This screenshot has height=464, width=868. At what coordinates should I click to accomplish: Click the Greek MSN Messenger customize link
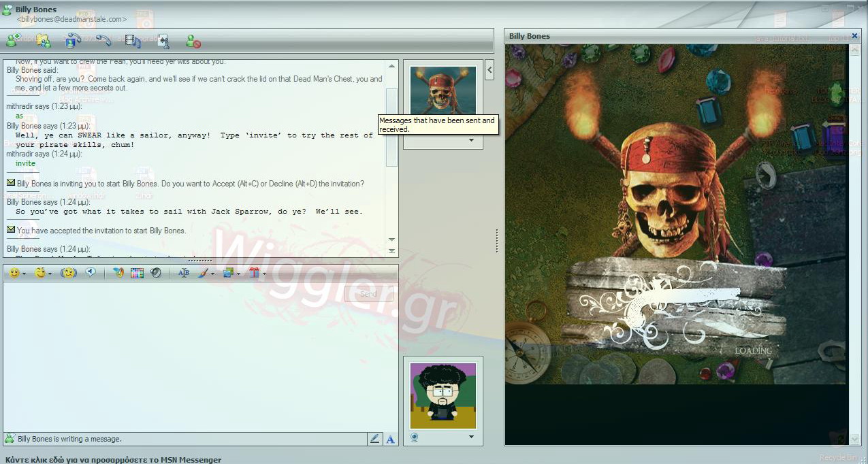114,460
